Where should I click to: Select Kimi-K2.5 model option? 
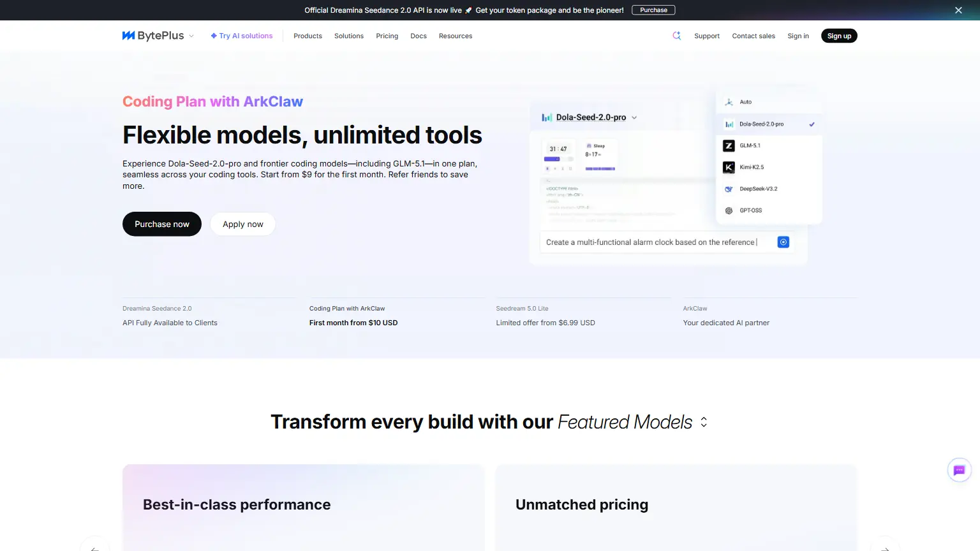(769, 167)
